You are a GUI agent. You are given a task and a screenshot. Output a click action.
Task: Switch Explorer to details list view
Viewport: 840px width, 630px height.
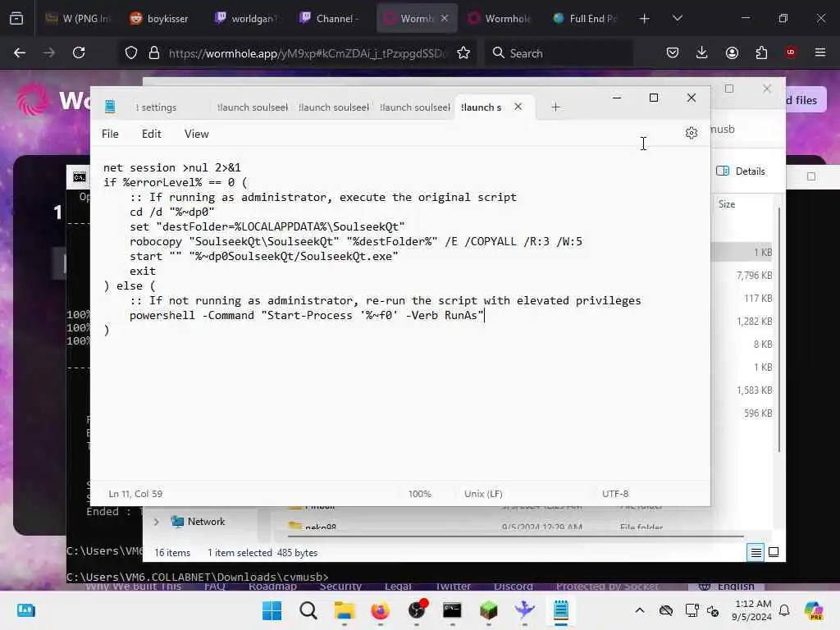pos(756,552)
